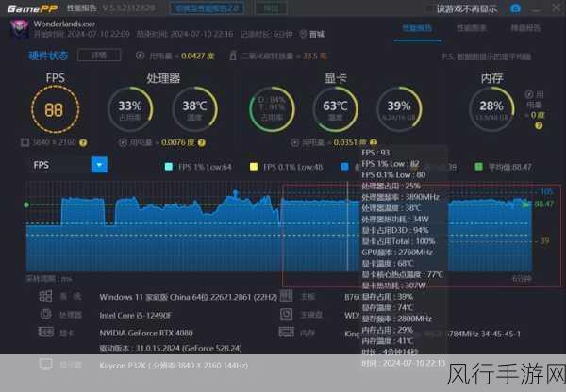Click the VRAM usage 39% gauge
The height and width of the screenshot is (392, 566).
pos(399,109)
